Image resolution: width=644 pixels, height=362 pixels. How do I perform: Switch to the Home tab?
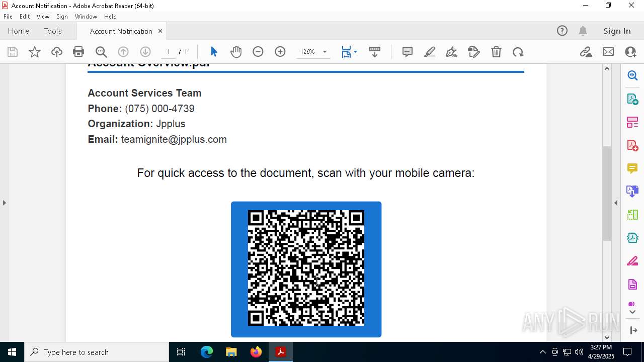pos(19,31)
